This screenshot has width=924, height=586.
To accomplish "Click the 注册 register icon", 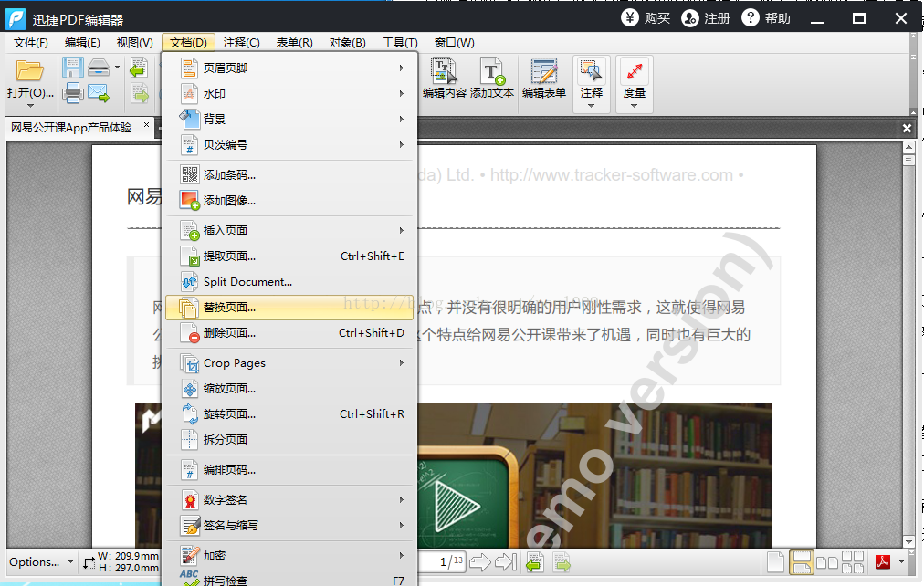I will [690, 18].
